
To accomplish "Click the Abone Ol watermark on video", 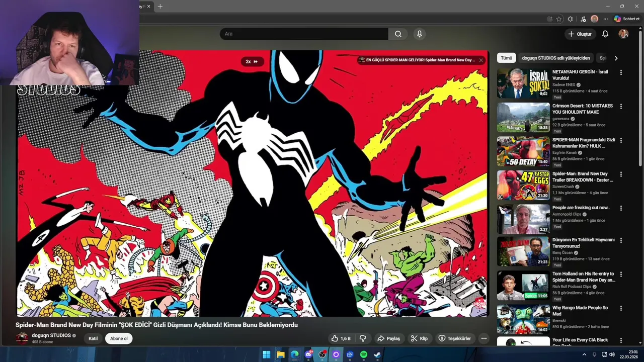I will click(x=479, y=303).
